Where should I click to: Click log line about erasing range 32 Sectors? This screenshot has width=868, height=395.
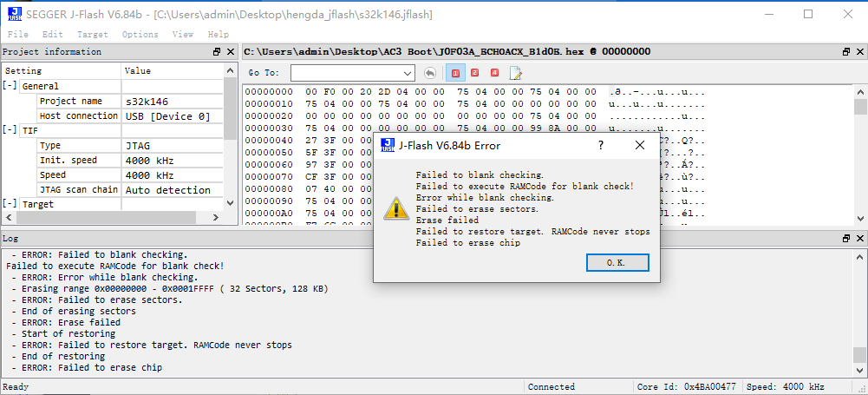[x=170, y=288]
